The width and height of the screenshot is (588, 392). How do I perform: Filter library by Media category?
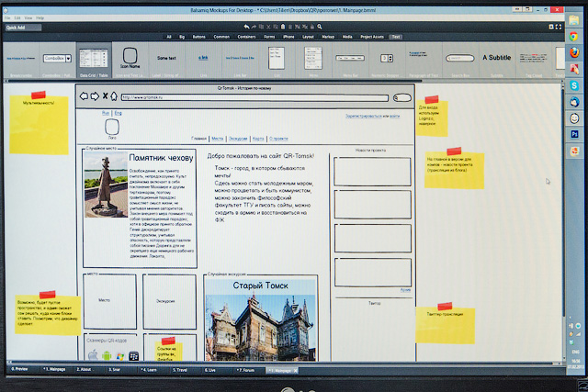[347, 37]
